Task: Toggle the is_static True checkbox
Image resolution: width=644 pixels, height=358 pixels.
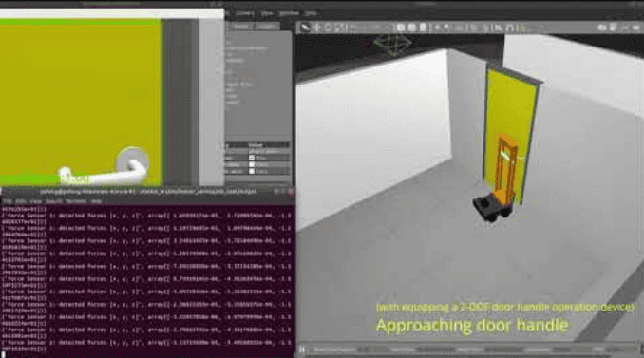Action: tap(252, 158)
